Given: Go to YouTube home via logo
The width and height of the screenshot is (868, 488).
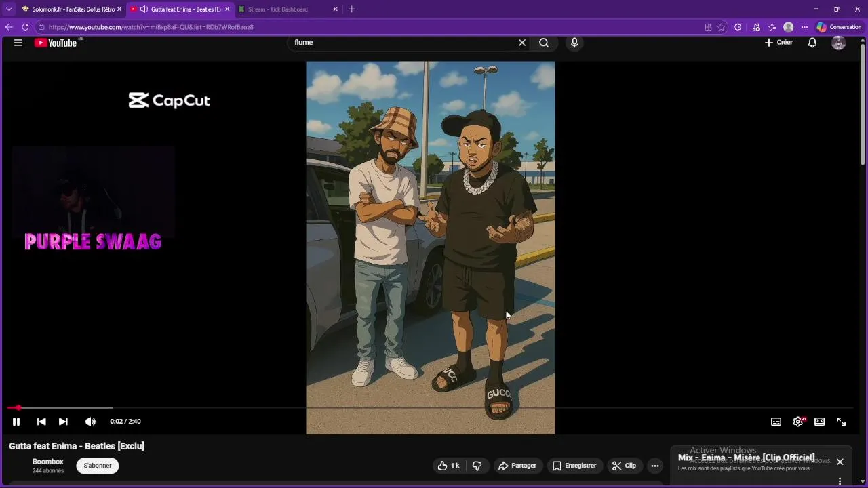Looking at the screenshot, I should point(56,43).
